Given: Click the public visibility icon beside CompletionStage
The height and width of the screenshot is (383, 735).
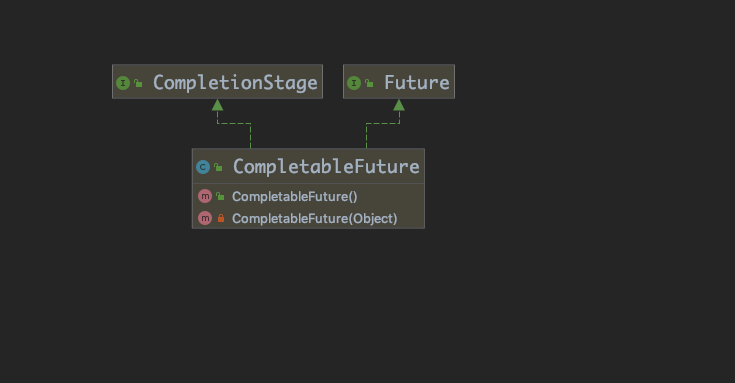Looking at the screenshot, I should pyautogui.click(x=138, y=83).
